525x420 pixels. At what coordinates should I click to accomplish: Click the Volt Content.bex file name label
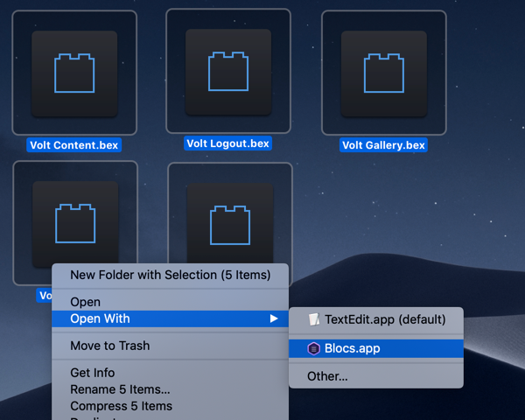[x=74, y=145]
